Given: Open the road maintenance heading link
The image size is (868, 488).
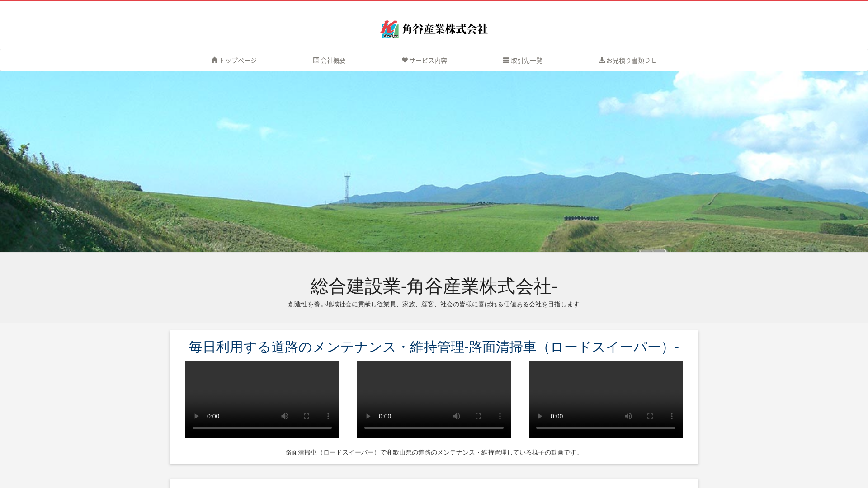Looking at the screenshot, I should 434,347.
